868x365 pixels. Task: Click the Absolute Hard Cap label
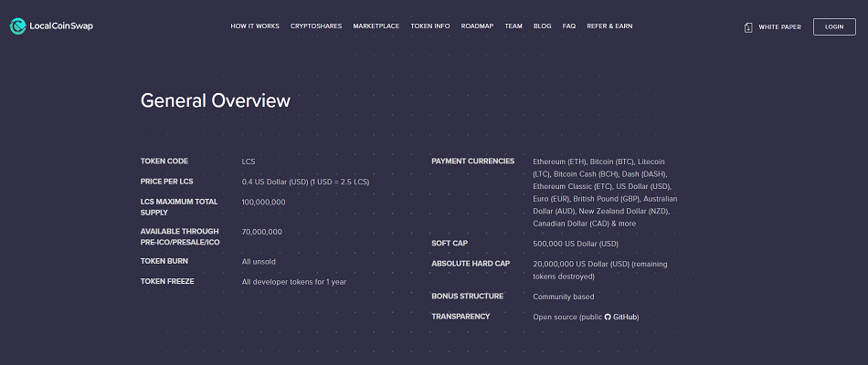pyautogui.click(x=471, y=264)
